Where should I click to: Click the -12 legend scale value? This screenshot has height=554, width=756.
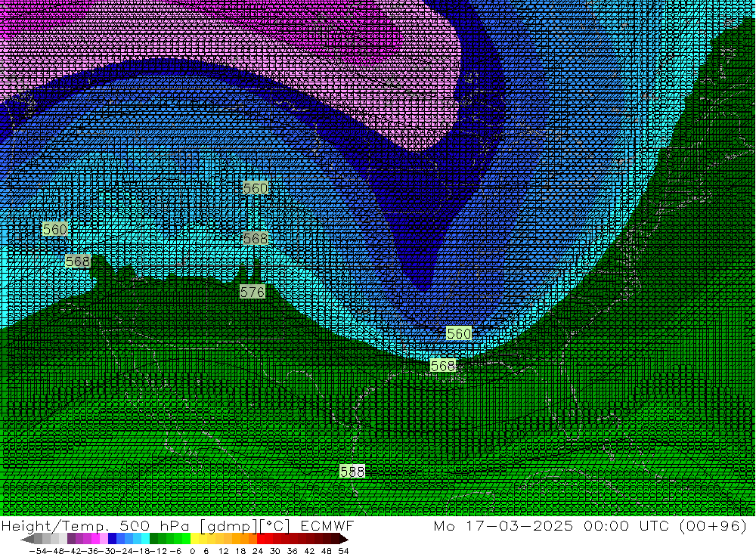(159, 551)
